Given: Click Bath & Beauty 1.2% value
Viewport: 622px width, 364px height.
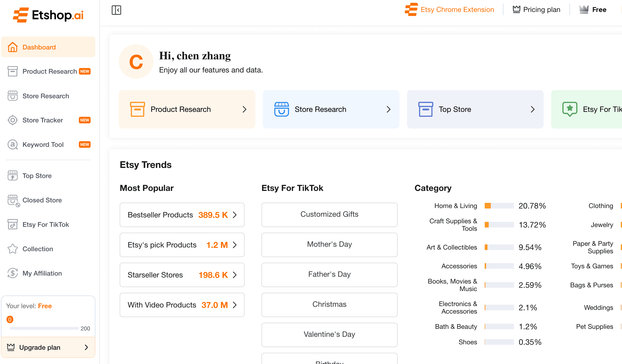Looking at the screenshot, I should (528, 326).
